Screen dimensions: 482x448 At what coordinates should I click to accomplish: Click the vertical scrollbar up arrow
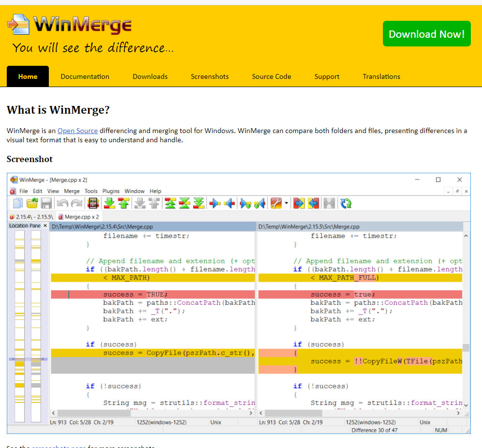tap(466, 236)
